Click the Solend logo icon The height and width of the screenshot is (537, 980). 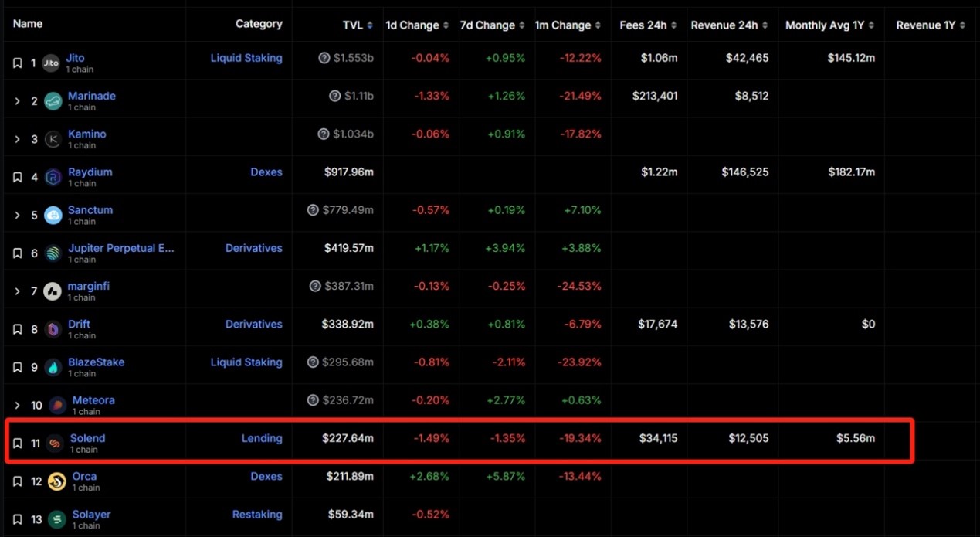pyautogui.click(x=55, y=444)
